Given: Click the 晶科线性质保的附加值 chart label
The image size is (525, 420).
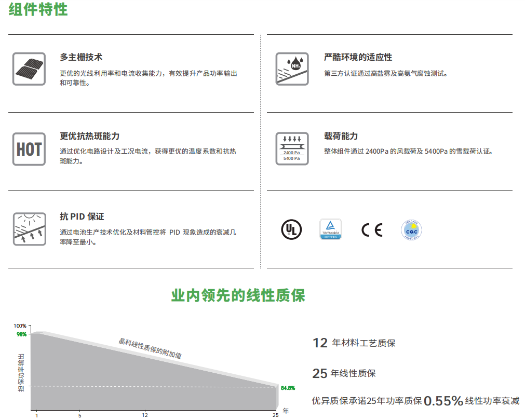Looking at the screenshot, I should click(150, 348).
